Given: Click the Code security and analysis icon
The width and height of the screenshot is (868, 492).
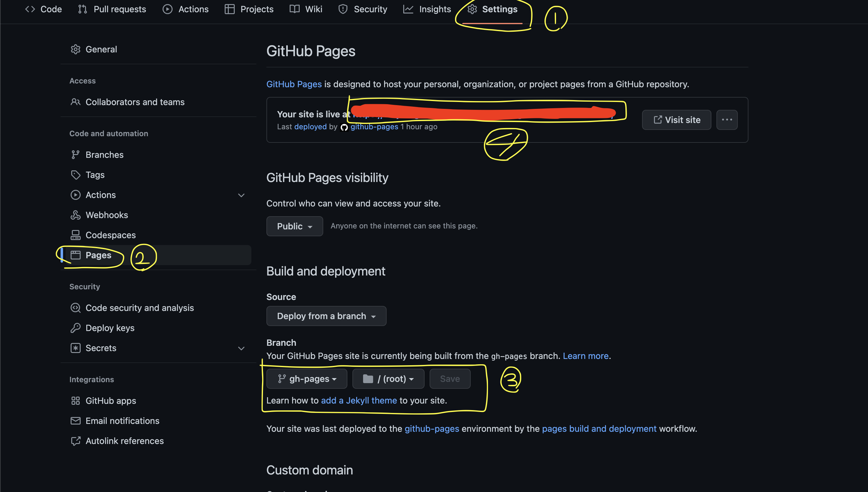Looking at the screenshot, I should (x=75, y=308).
